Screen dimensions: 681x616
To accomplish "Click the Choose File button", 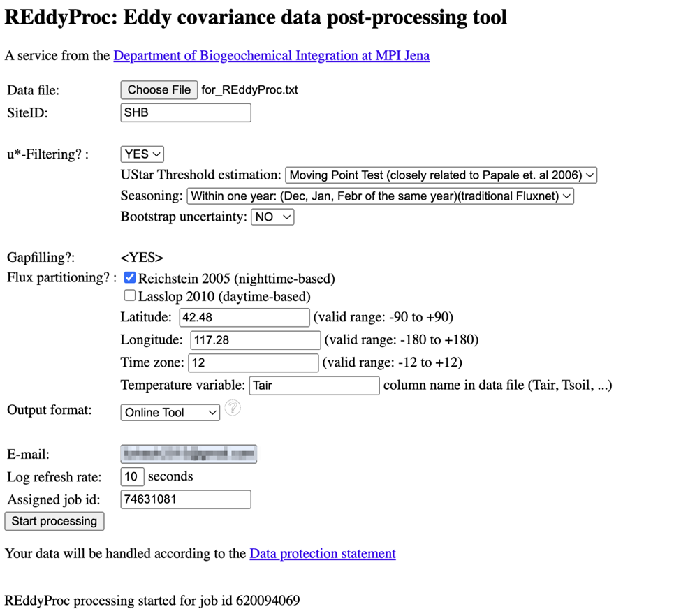I will (159, 90).
